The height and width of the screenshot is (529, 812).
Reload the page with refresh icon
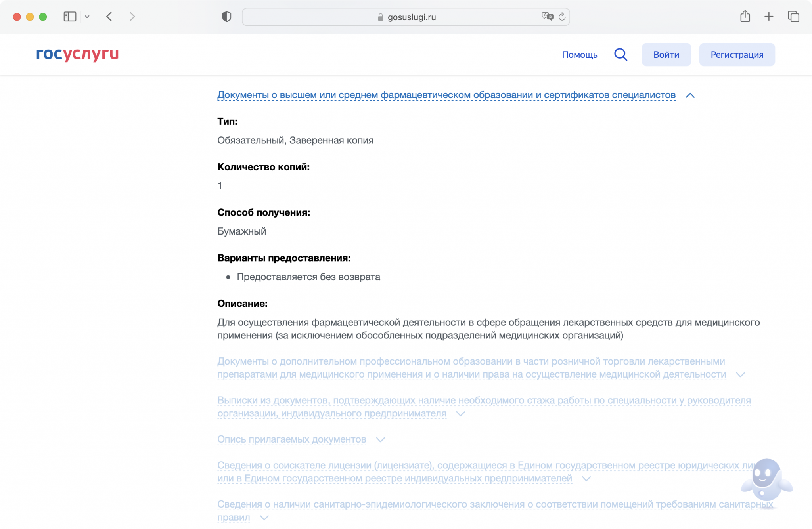coord(562,17)
